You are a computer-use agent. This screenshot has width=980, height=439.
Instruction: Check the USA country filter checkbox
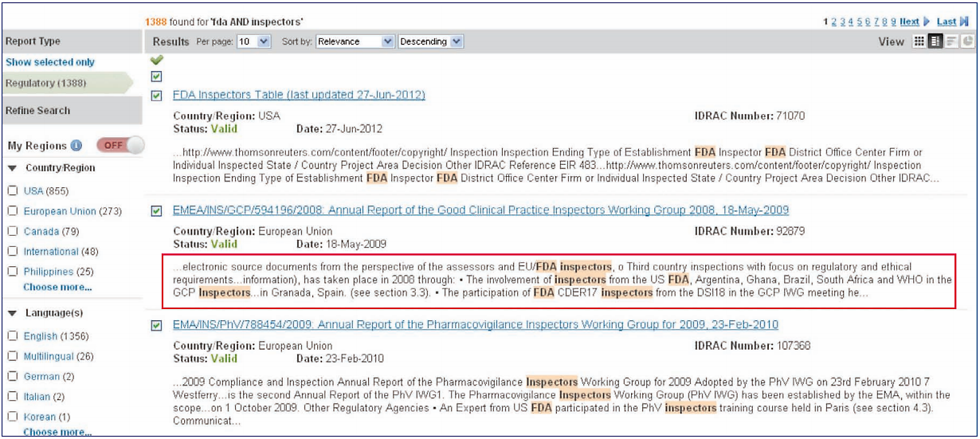click(x=13, y=191)
